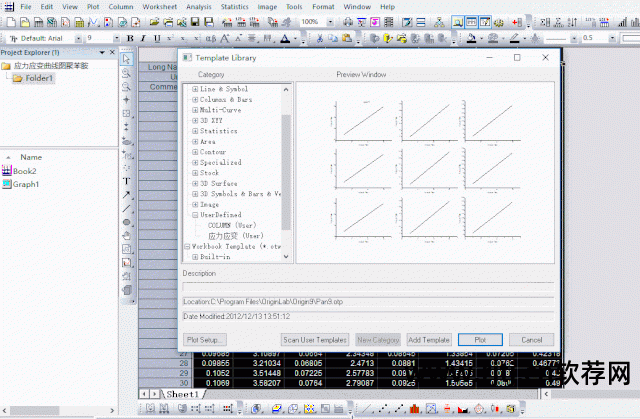The height and width of the screenshot is (419, 640).
Task: Select the Pointer tool in the tools bar
Action: (x=127, y=59)
